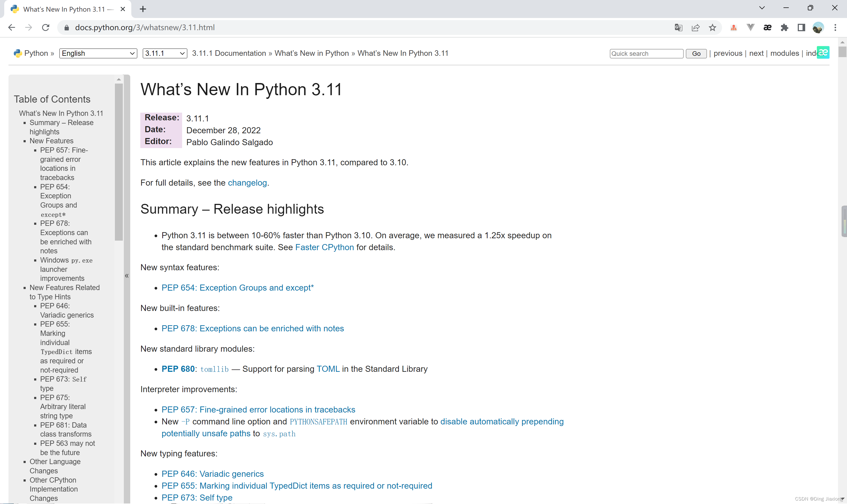
Task: Click the V-shaped extension icon
Action: pyautogui.click(x=750, y=28)
